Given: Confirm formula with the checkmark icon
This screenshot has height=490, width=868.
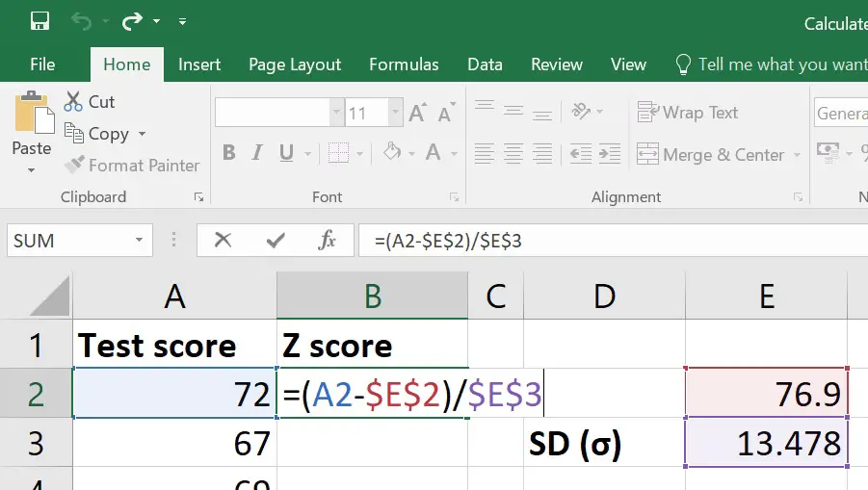Looking at the screenshot, I should pos(276,240).
